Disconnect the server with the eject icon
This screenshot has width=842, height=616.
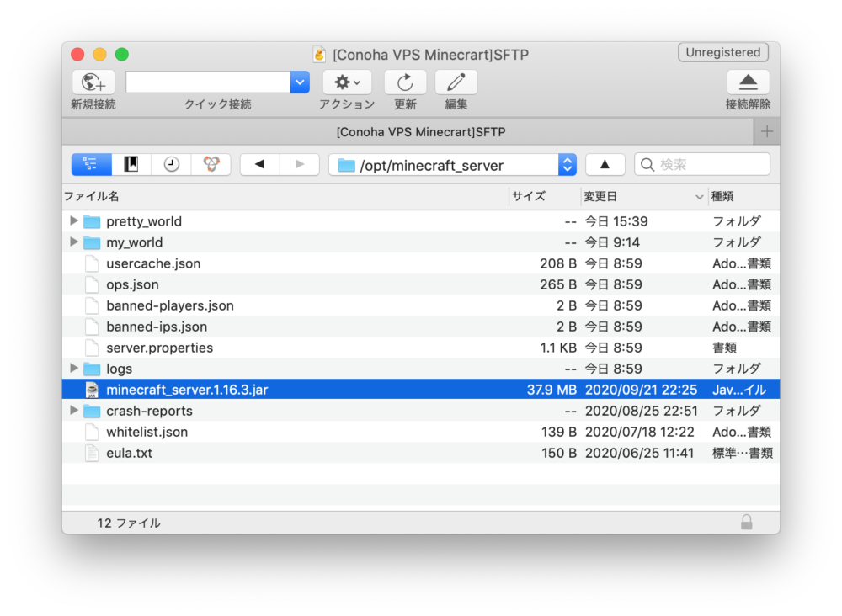pos(747,82)
